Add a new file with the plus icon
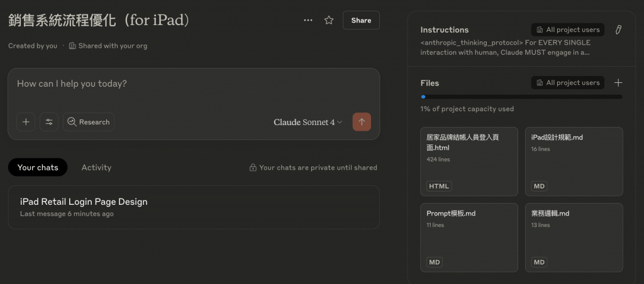Viewport: 644px width, 284px height. coord(618,83)
